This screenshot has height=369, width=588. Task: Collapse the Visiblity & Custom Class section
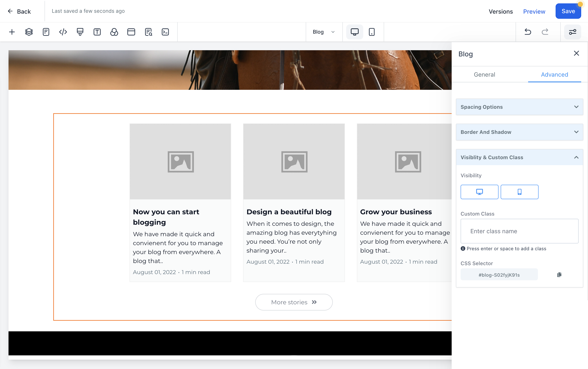[x=519, y=157]
